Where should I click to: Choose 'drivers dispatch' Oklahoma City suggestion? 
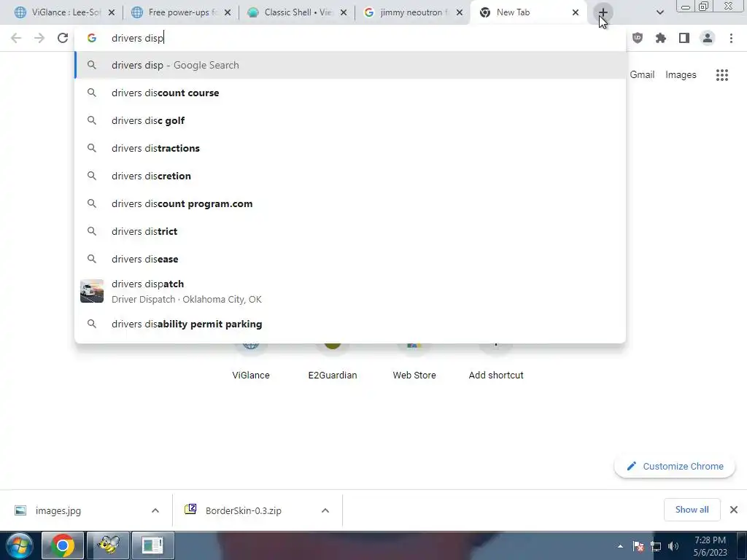[350, 291]
